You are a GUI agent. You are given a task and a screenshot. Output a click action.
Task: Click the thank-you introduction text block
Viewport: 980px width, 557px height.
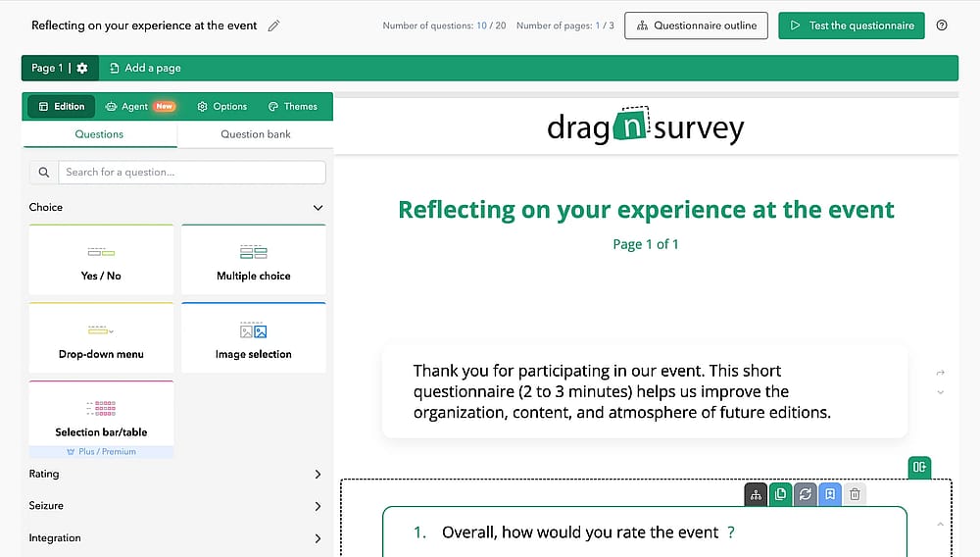[645, 391]
